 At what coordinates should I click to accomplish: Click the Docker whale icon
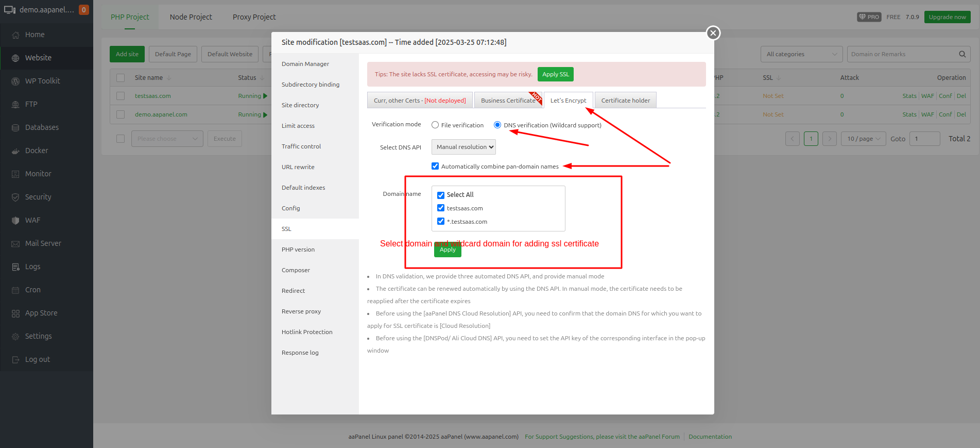pyautogui.click(x=15, y=151)
